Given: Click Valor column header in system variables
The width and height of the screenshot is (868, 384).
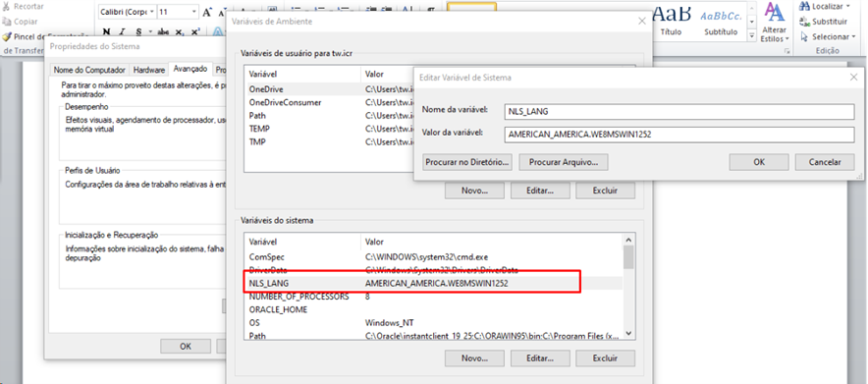Looking at the screenshot, I should tap(492, 242).
